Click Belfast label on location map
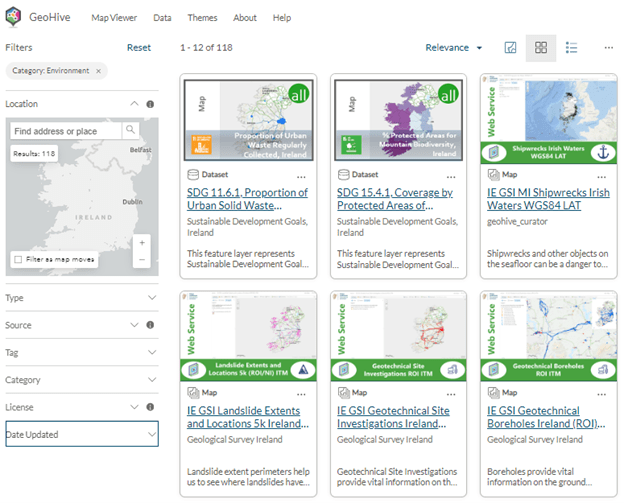Screen dimensions: 624x503 pos(140,150)
